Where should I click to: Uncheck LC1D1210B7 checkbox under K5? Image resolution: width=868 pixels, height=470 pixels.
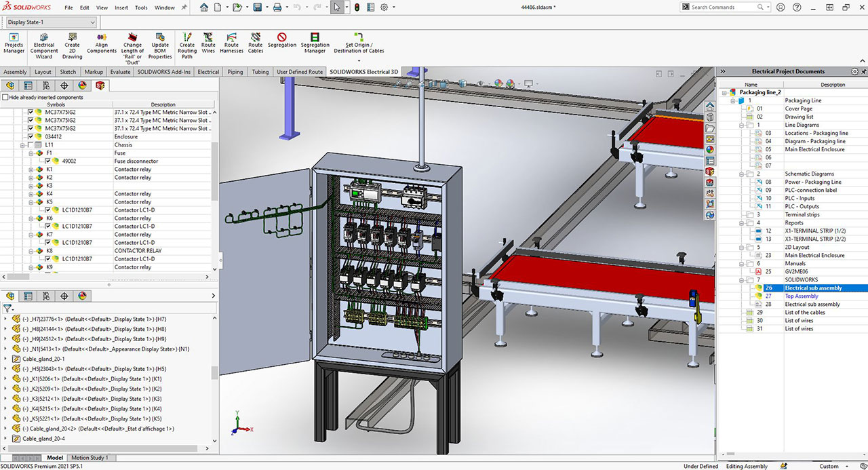point(47,210)
